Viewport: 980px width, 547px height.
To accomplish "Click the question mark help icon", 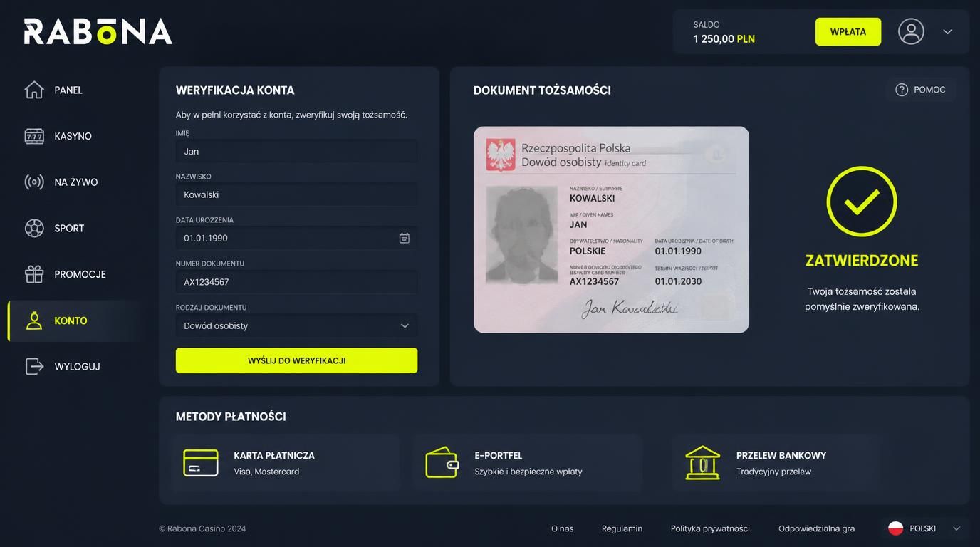I will (902, 90).
